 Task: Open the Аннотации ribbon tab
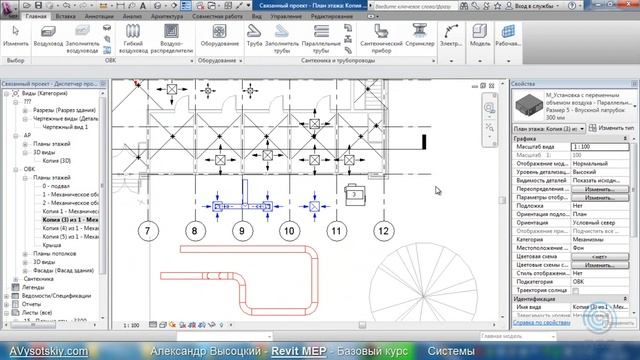99,16
